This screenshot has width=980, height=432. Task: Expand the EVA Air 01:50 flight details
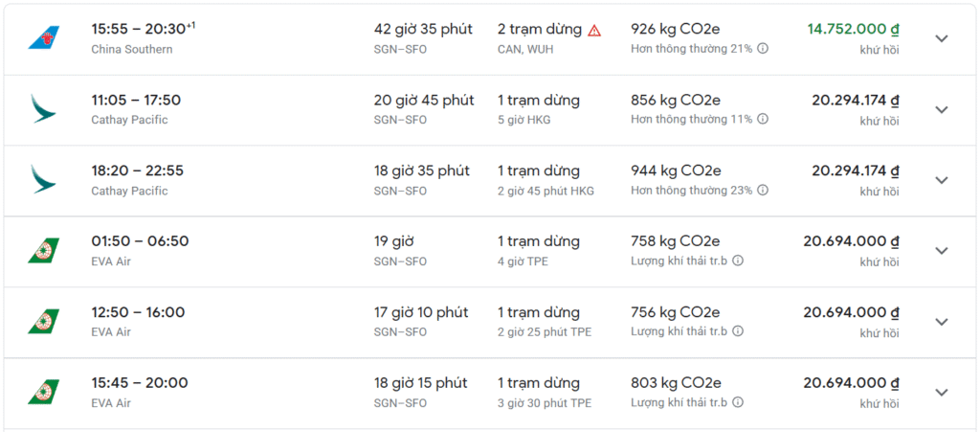tap(941, 251)
